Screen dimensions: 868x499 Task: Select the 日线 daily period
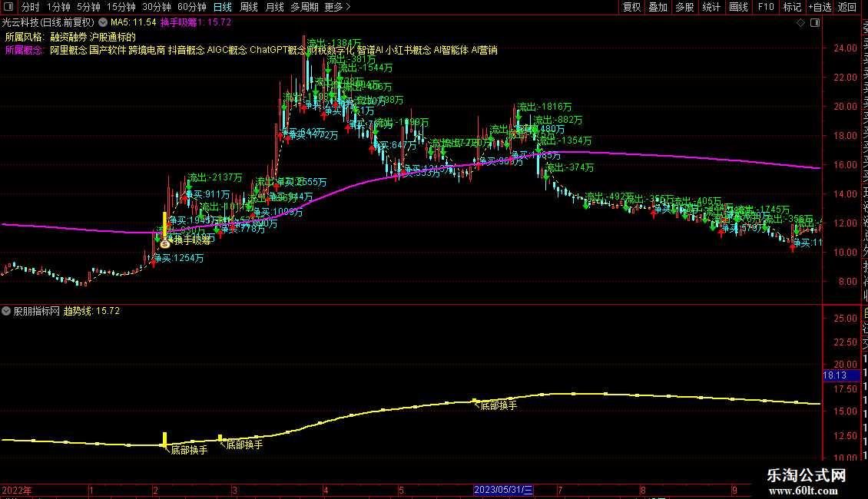(223, 7)
